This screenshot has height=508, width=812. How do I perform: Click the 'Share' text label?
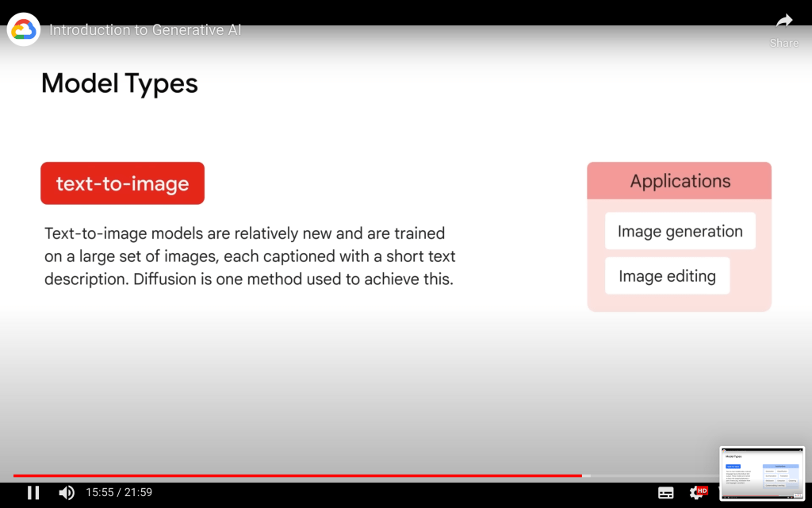tap(783, 43)
